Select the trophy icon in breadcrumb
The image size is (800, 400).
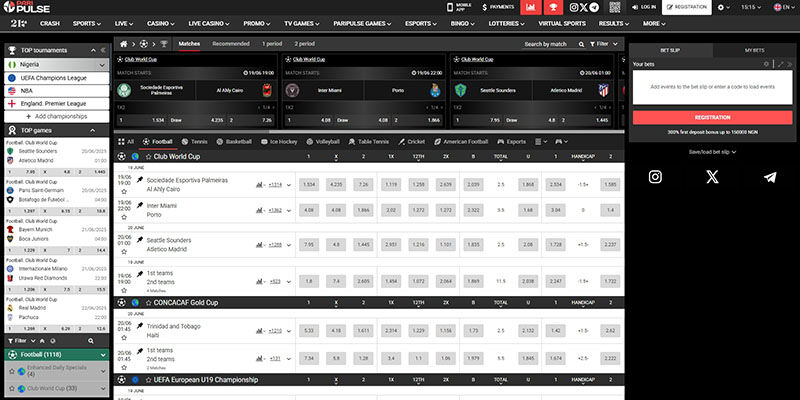164,44
